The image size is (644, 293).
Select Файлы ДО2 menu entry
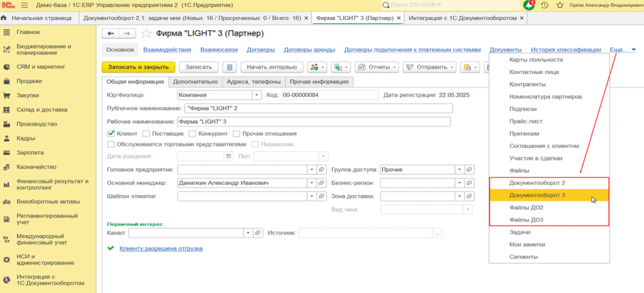(549, 208)
